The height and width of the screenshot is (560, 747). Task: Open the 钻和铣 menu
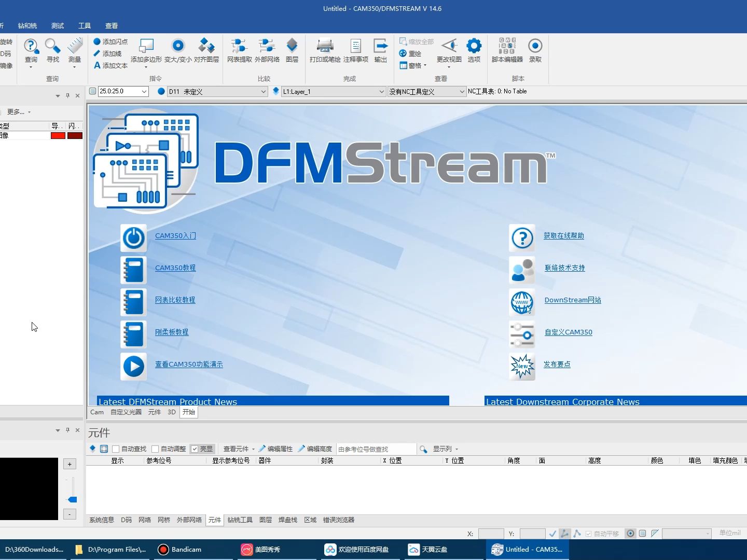point(27,25)
